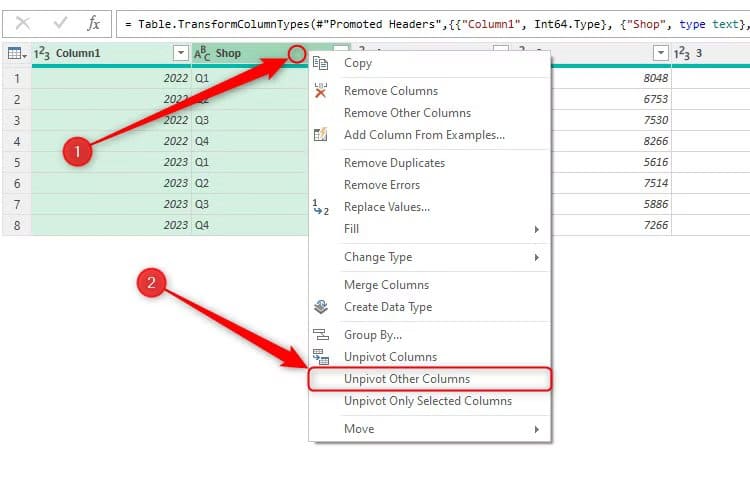
Task: Click the Unpivot Columns icon
Action: [320, 357]
